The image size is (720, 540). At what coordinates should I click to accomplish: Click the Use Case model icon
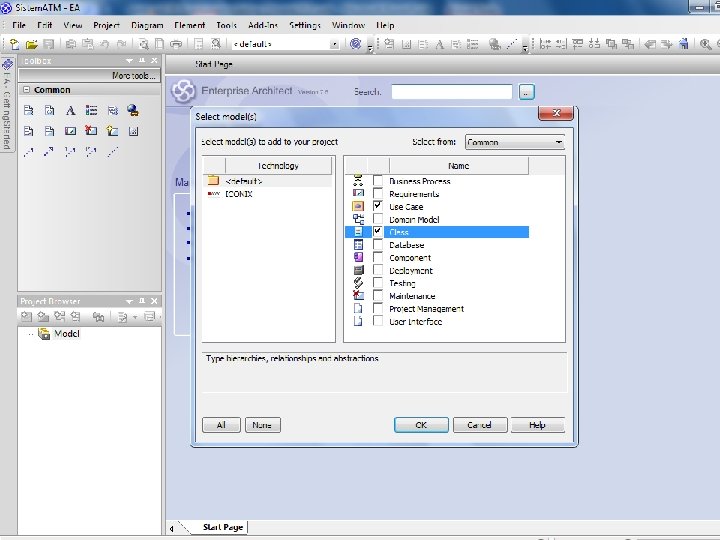[x=358, y=206]
